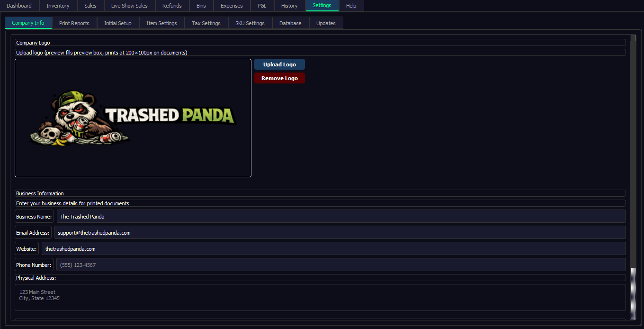
Task: Open the Print Reports sub-tab
Action: point(74,23)
